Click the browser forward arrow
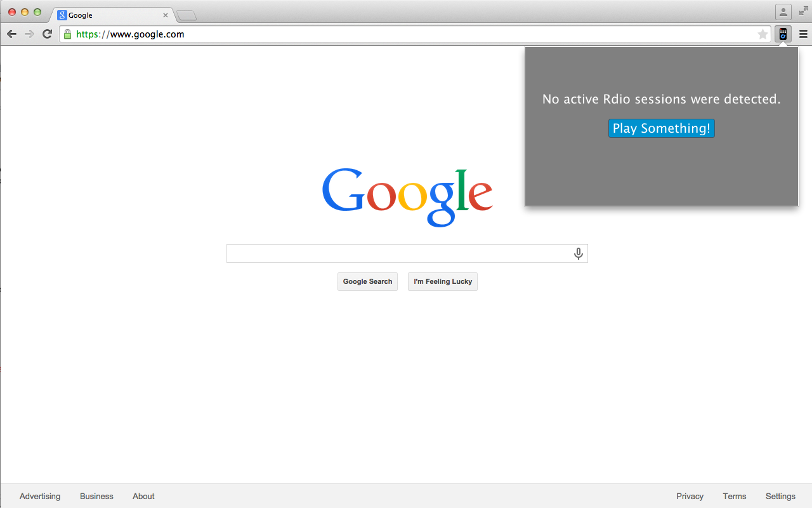The width and height of the screenshot is (812, 508). tap(29, 34)
